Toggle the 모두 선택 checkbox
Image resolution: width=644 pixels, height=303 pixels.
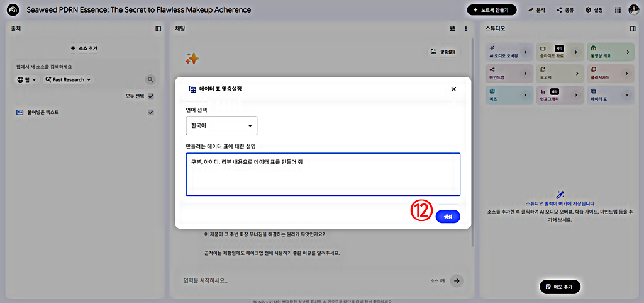pos(151,96)
